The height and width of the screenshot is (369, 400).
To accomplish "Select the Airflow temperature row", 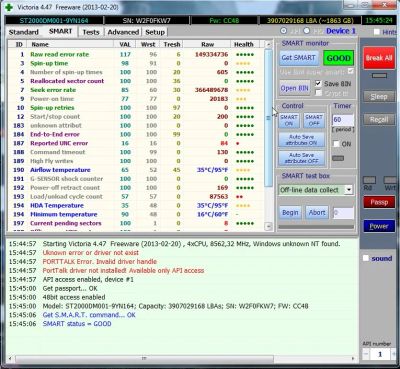I will coord(136,170).
